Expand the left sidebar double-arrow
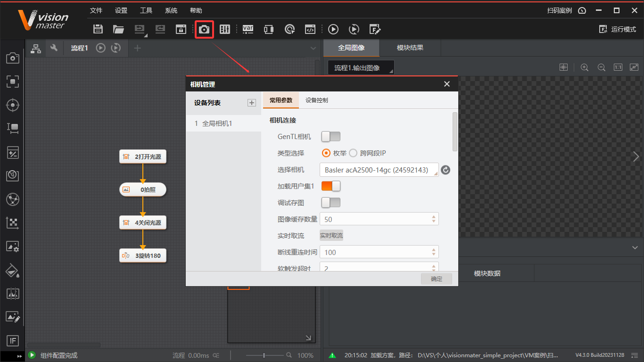This screenshot has height=362, width=644. coord(19,356)
